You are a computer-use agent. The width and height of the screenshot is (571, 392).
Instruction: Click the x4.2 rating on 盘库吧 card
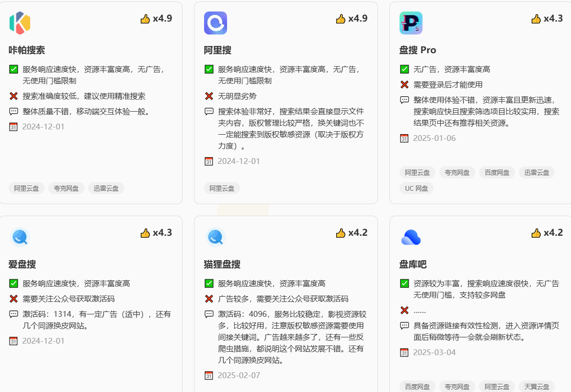click(547, 232)
